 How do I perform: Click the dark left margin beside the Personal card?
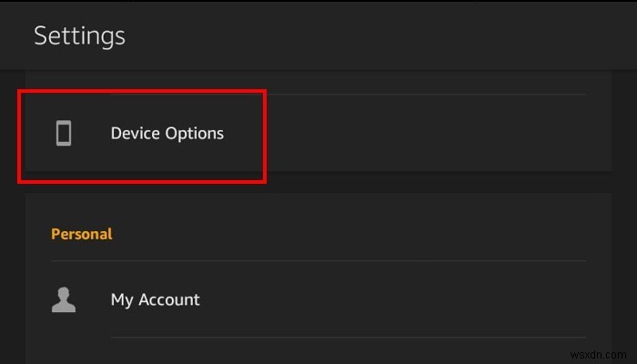tap(12, 273)
